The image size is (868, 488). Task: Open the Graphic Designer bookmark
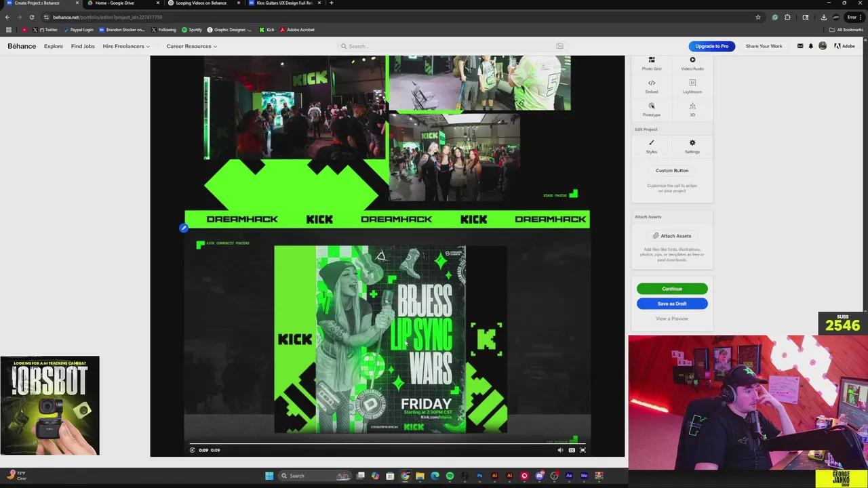(x=229, y=30)
